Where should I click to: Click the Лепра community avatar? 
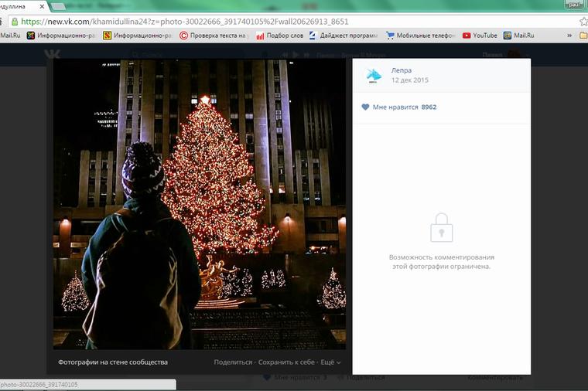[x=374, y=75]
